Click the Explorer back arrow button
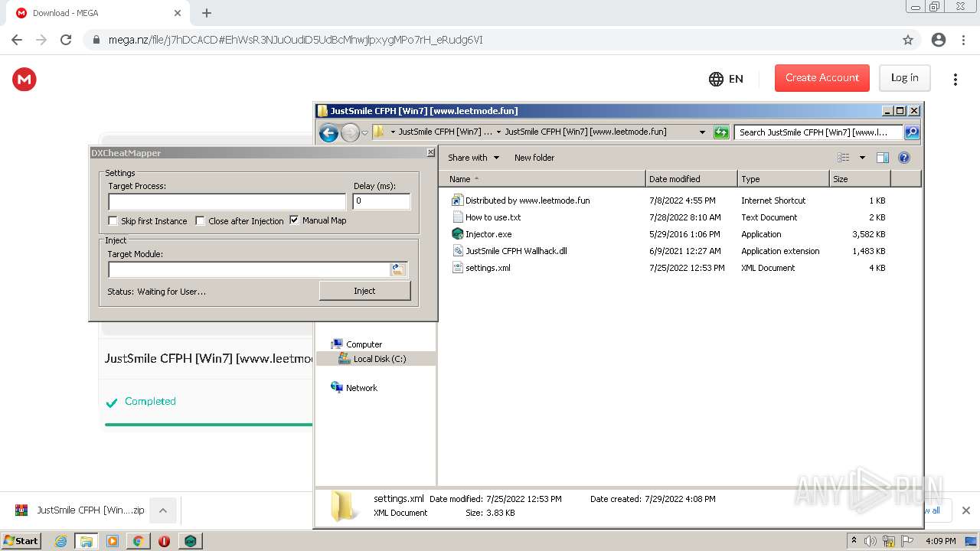 click(x=328, y=132)
